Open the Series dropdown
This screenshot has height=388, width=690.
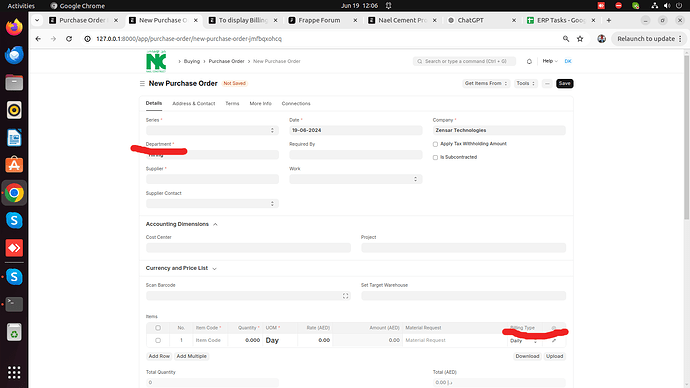[212, 130]
